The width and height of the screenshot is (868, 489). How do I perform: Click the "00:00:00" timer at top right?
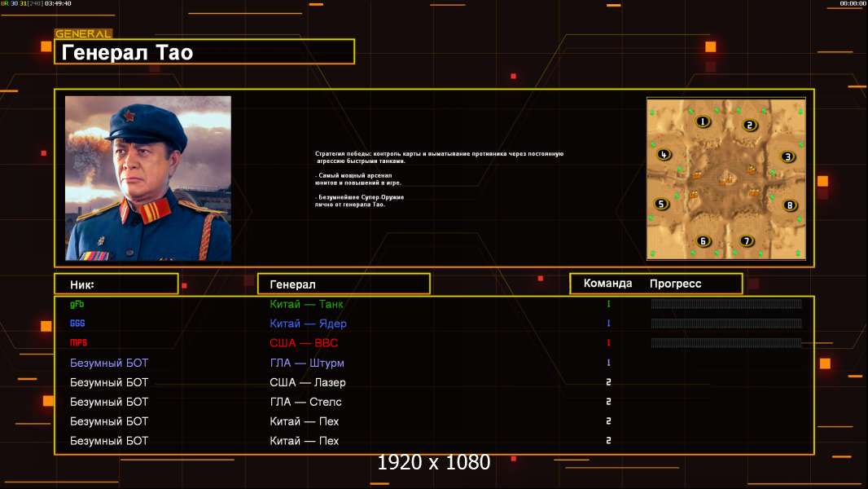853,3
